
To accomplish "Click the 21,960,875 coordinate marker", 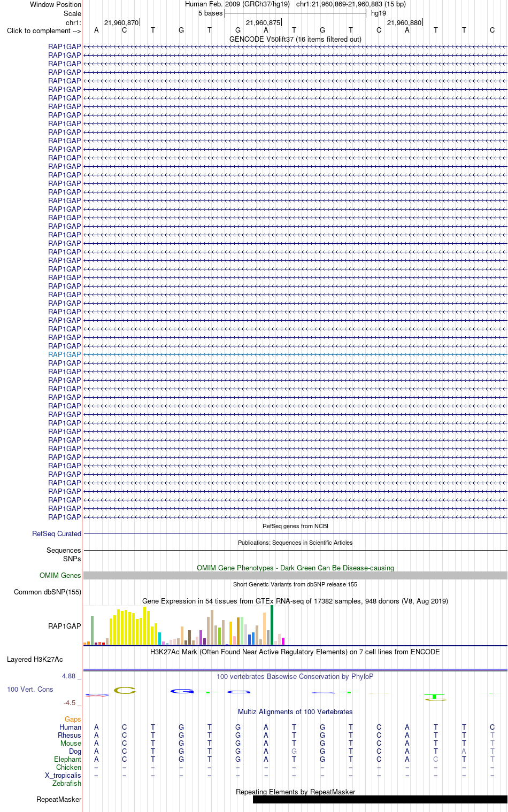I will click(263, 23).
